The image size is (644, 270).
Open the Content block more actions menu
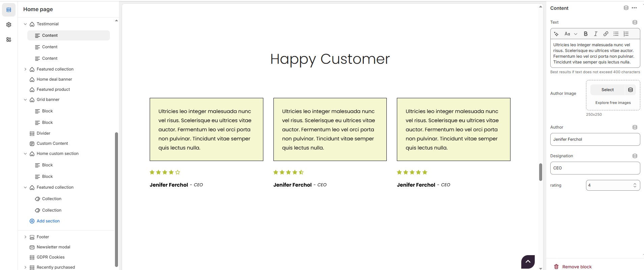point(634,8)
